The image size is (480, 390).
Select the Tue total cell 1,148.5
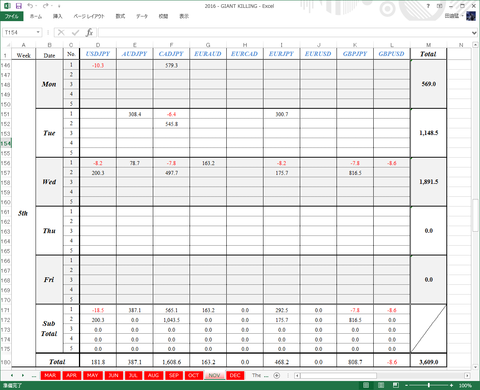click(x=429, y=133)
